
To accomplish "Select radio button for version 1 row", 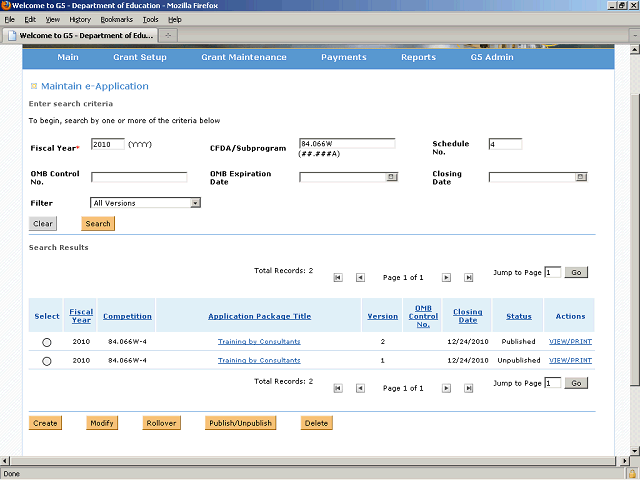I will [47, 361].
